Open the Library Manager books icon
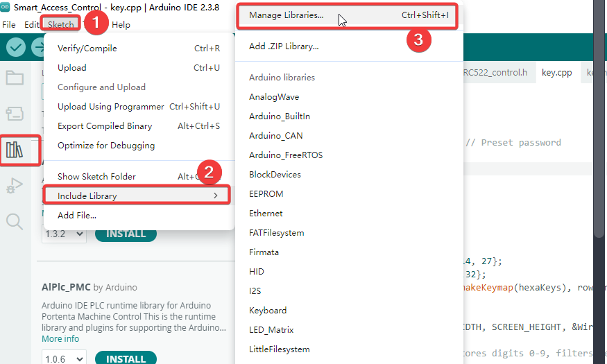This screenshot has width=607, height=364. click(15, 150)
